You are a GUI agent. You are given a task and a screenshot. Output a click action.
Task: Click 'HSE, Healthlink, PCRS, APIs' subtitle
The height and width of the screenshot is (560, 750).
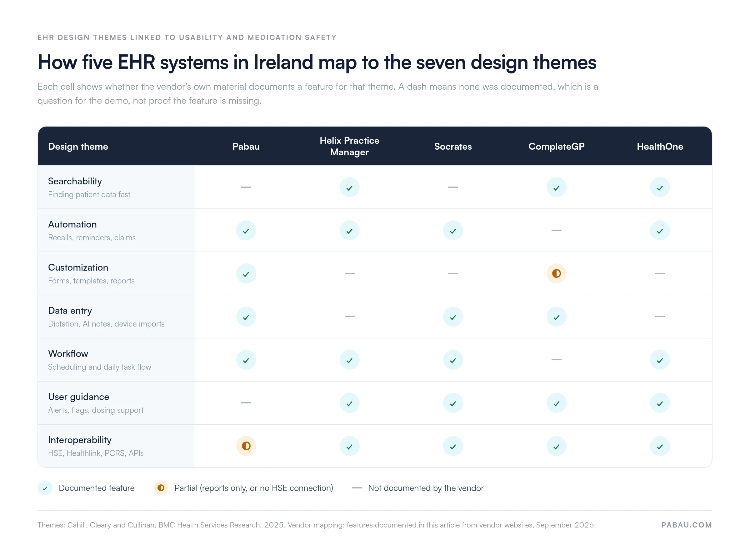pyautogui.click(x=96, y=453)
